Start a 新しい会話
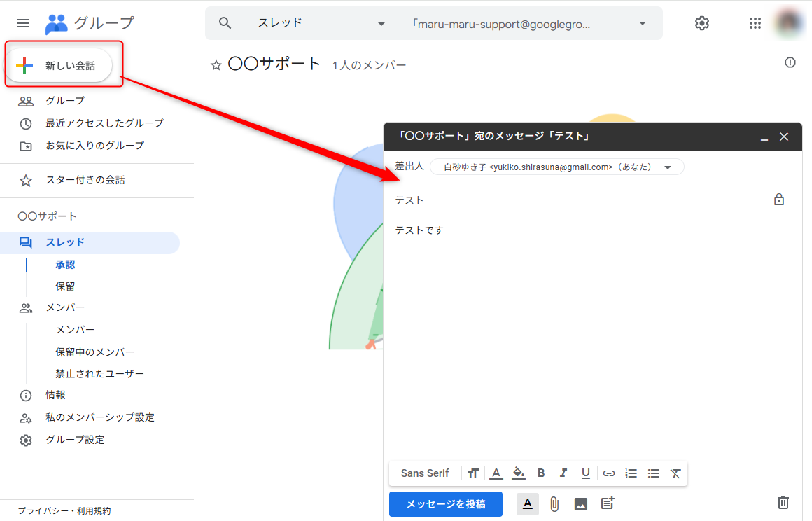Image resolution: width=812 pixels, height=521 pixels. (x=60, y=66)
